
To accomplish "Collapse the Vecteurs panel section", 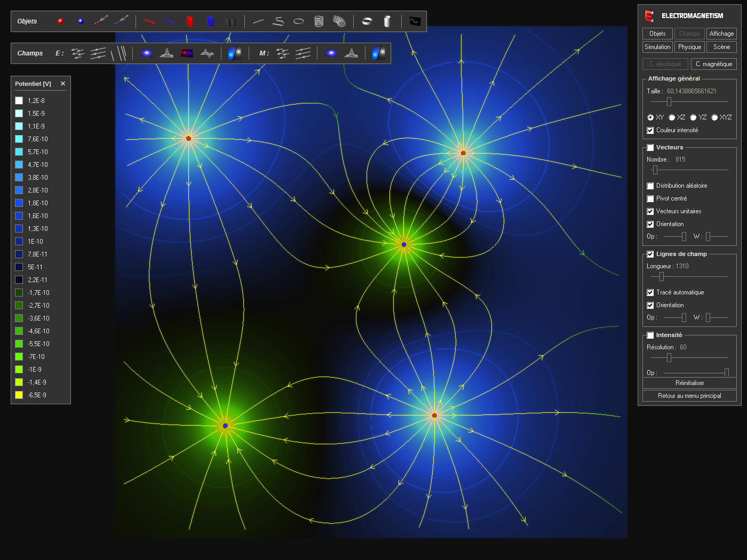I will click(x=650, y=147).
